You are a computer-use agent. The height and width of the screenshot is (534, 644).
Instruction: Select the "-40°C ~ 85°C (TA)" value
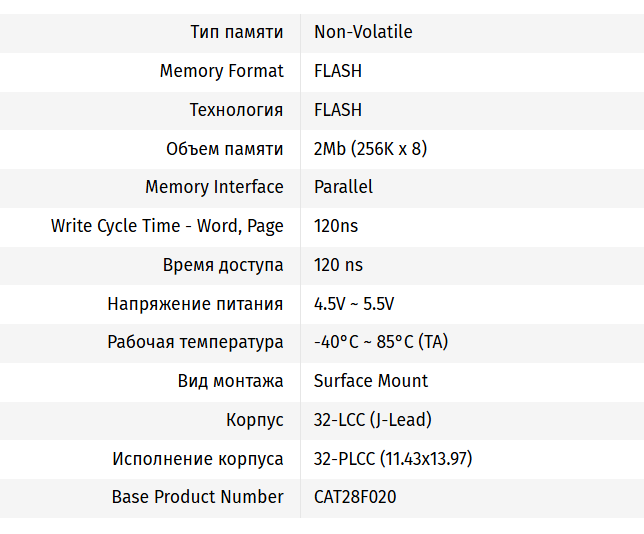pyautogui.click(x=381, y=342)
